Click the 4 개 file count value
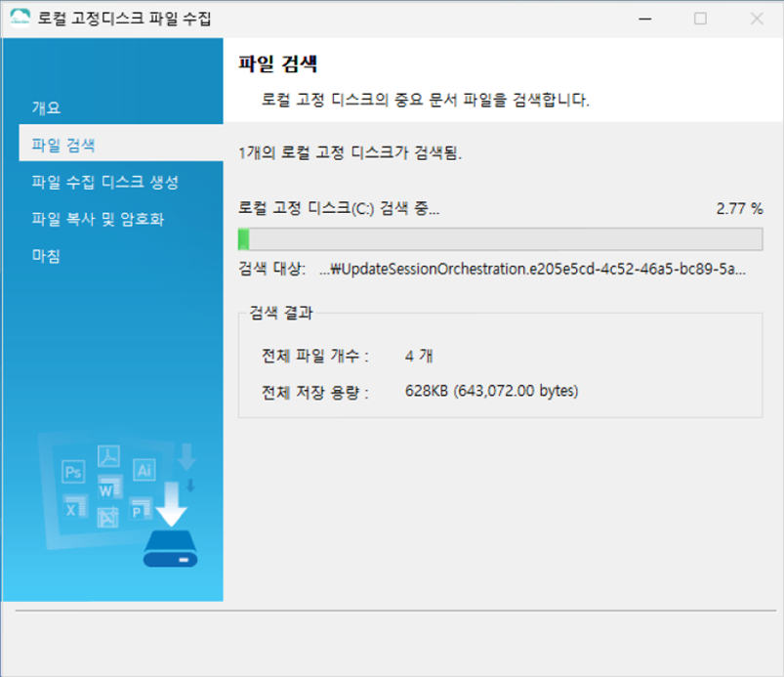Screen dimensions: 784x677 (419, 356)
